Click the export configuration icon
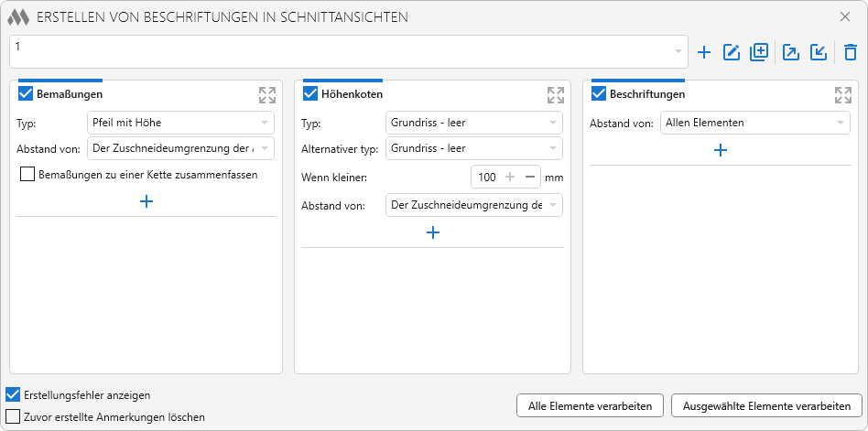Image resolution: width=868 pixels, height=431 pixels. click(x=791, y=53)
